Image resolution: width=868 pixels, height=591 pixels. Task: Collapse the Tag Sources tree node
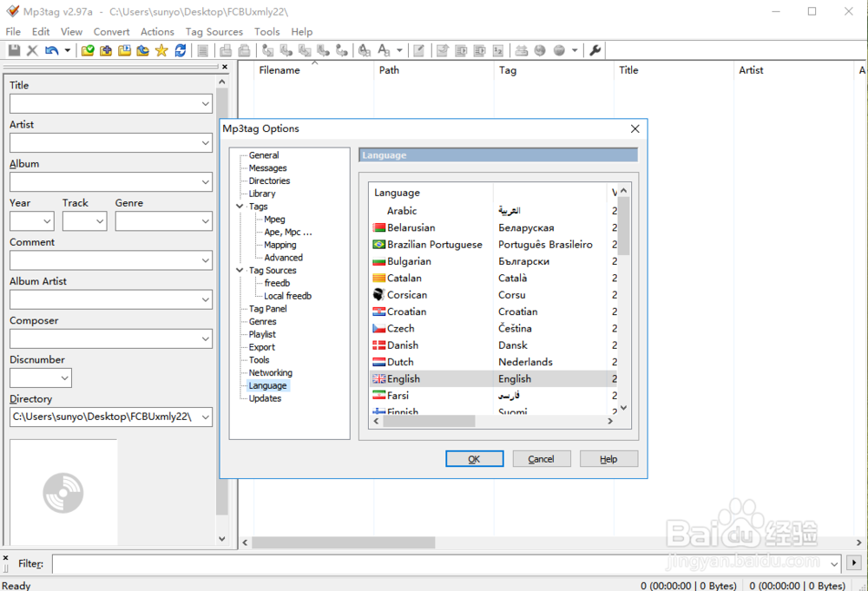coord(240,270)
